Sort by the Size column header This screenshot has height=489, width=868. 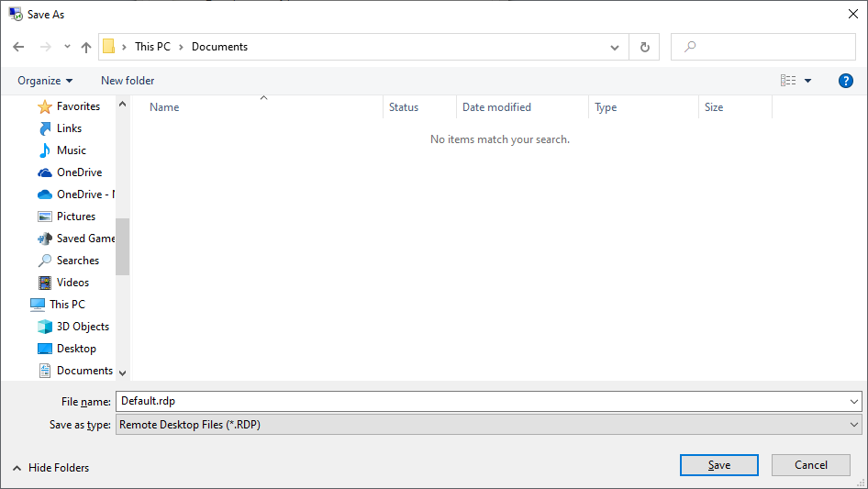pos(714,107)
